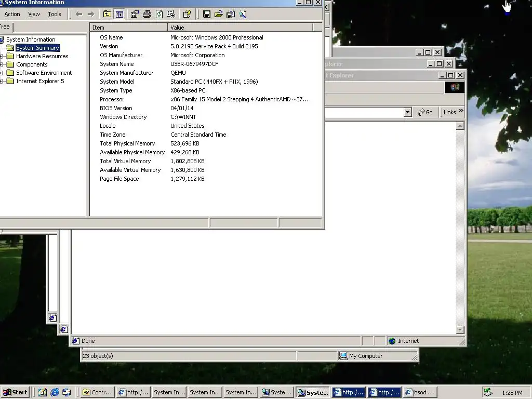Expand the Software Environment tree node
This screenshot has width=532, height=399.
point(2,73)
